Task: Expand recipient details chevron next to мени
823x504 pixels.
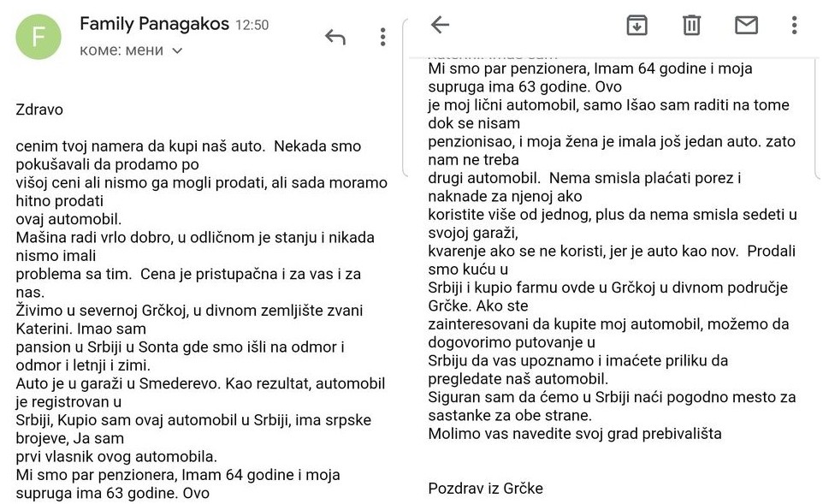Action: click(x=177, y=50)
